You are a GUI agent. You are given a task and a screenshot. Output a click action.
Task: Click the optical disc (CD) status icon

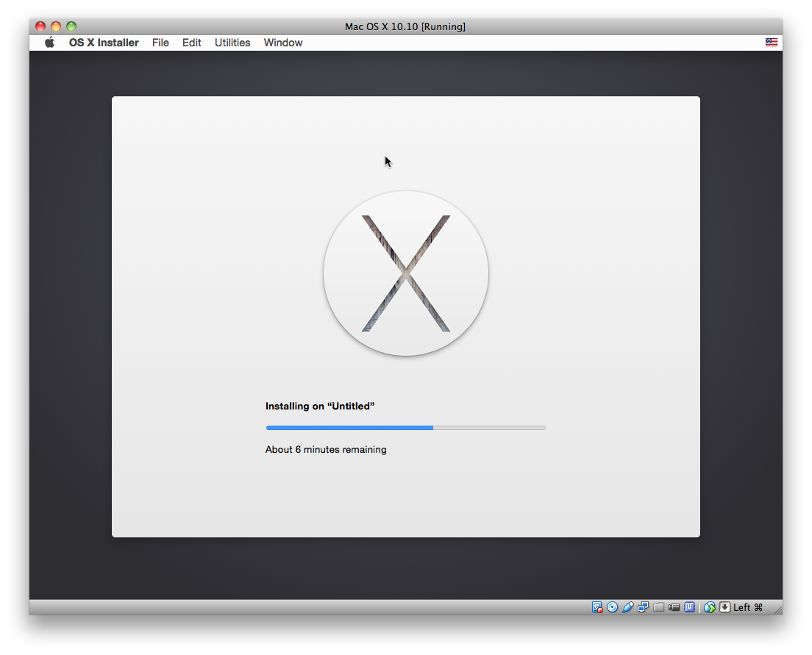pyautogui.click(x=612, y=607)
